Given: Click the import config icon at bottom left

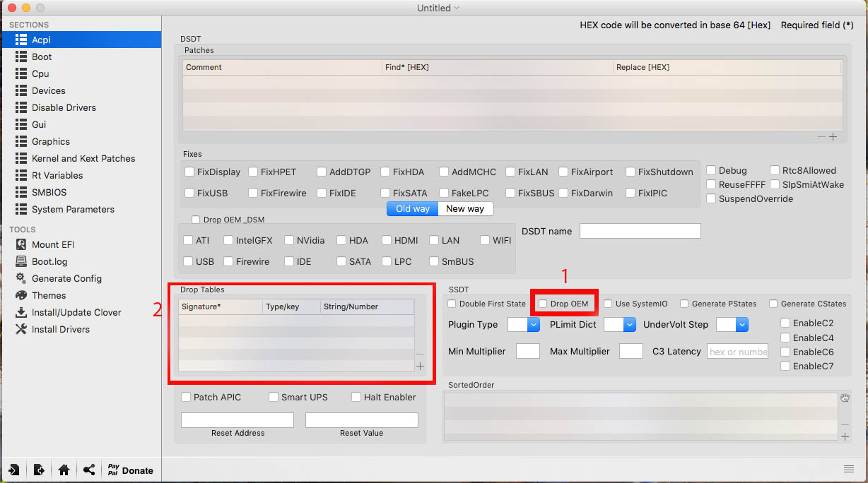Looking at the screenshot, I should [x=13, y=470].
